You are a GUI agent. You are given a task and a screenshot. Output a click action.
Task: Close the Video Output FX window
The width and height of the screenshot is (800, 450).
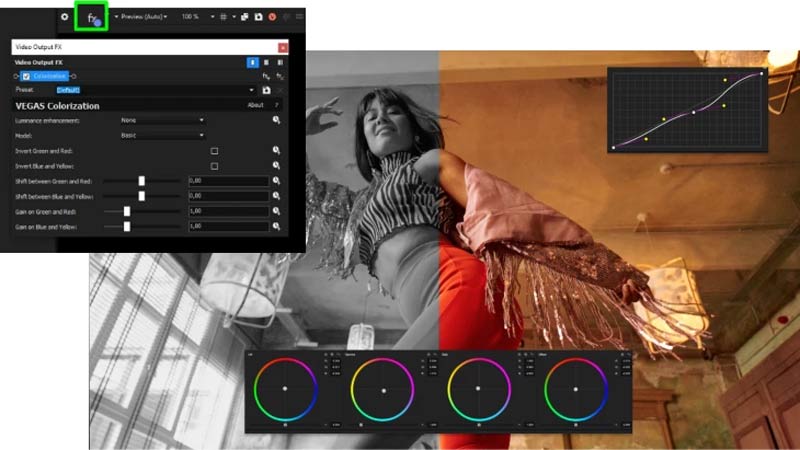point(282,47)
